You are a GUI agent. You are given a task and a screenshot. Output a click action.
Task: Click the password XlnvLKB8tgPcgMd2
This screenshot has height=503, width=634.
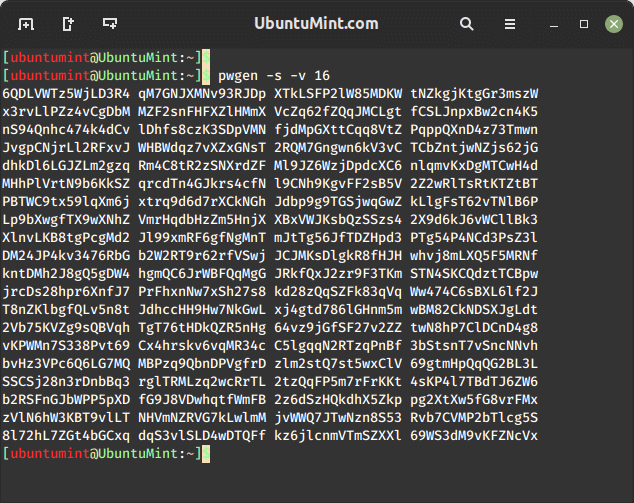click(x=66, y=238)
